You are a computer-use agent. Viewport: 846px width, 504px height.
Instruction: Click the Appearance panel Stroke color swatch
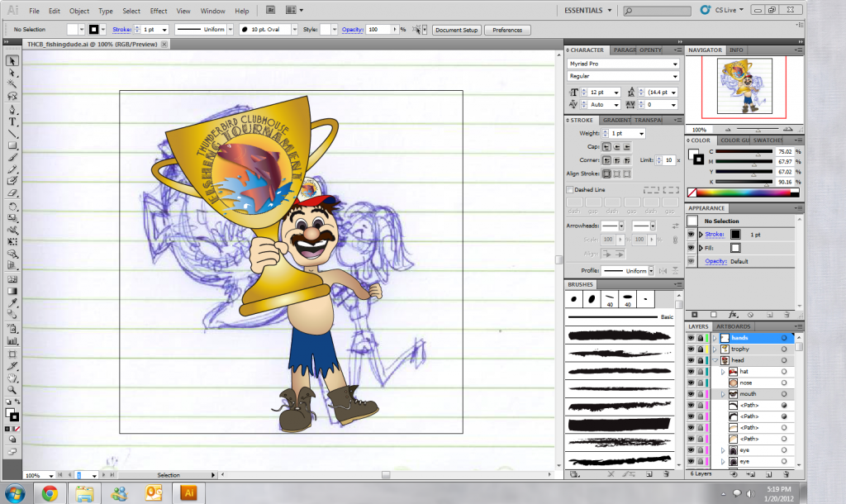(x=735, y=234)
